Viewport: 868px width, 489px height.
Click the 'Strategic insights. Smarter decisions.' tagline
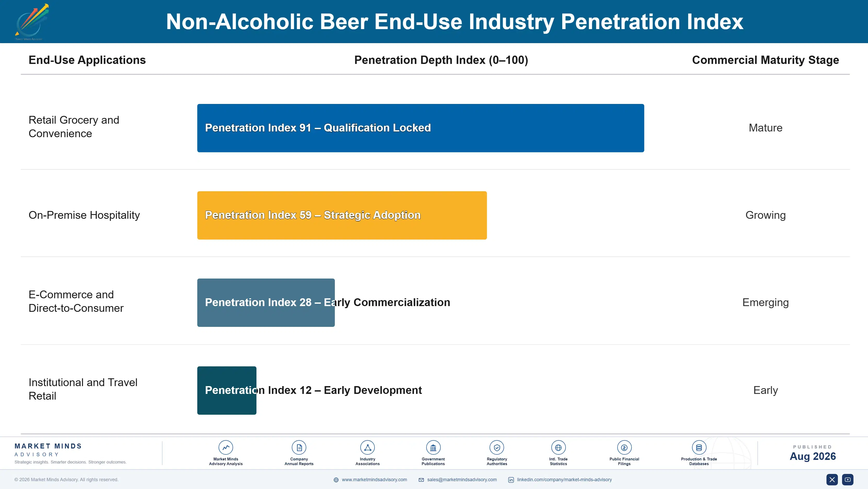point(70,462)
